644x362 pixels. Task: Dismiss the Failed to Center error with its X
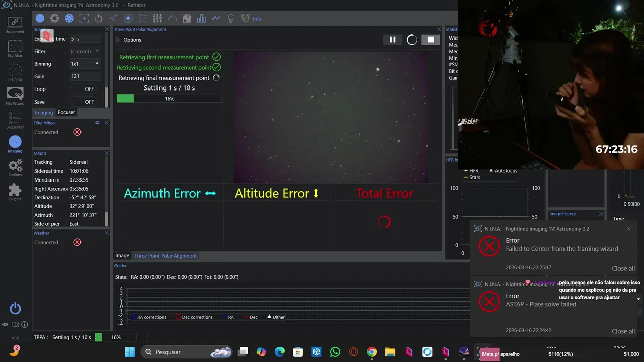(628, 229)
